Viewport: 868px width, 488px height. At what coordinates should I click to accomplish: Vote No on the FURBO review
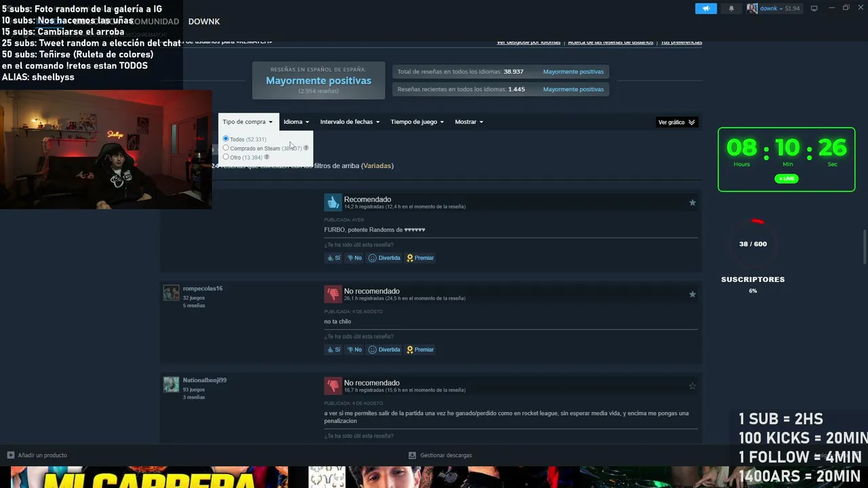[355, 258]
